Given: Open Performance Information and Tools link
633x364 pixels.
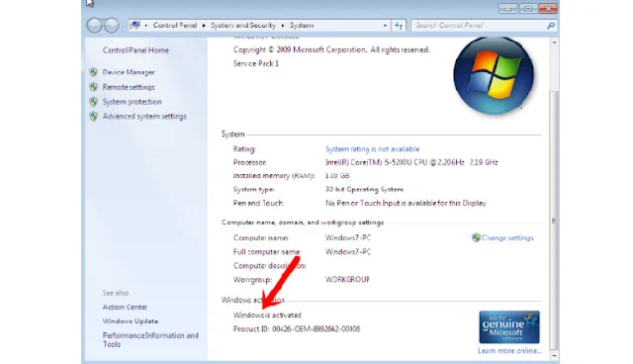Looking at the screenshot, I should pyautogui.click(x=150, y=340).
